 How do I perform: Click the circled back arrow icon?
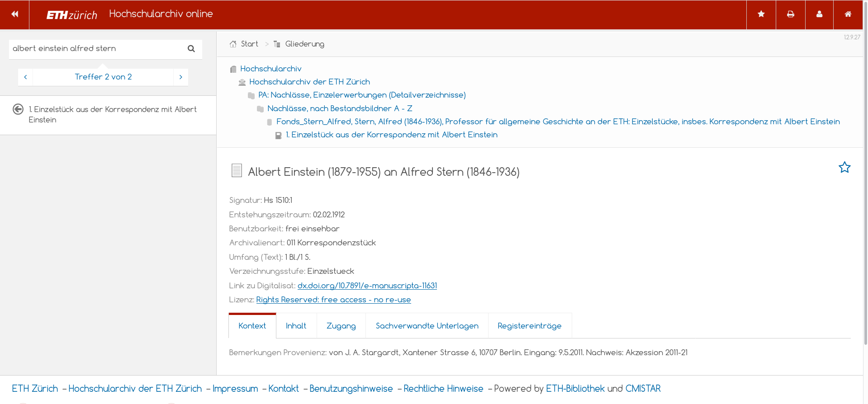click(x=18, y=109)
